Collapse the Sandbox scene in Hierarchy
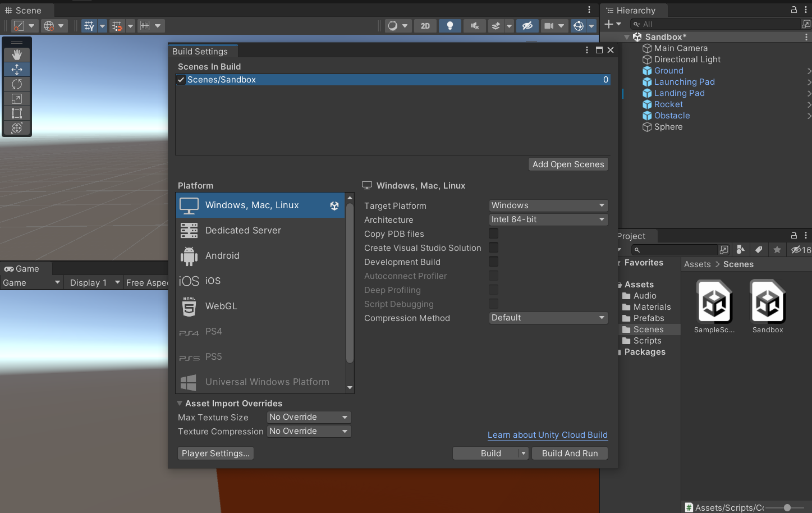 pos(627,37)
